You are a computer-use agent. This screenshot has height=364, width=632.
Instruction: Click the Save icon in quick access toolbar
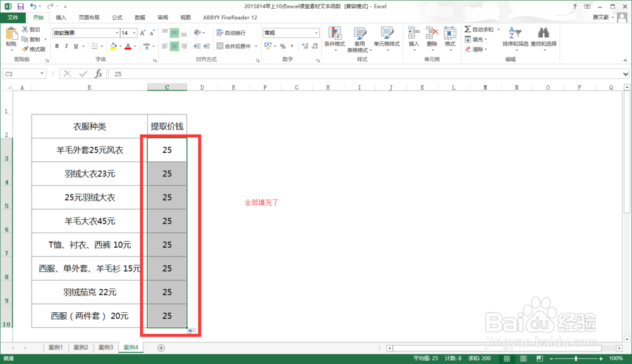point(20,6)
